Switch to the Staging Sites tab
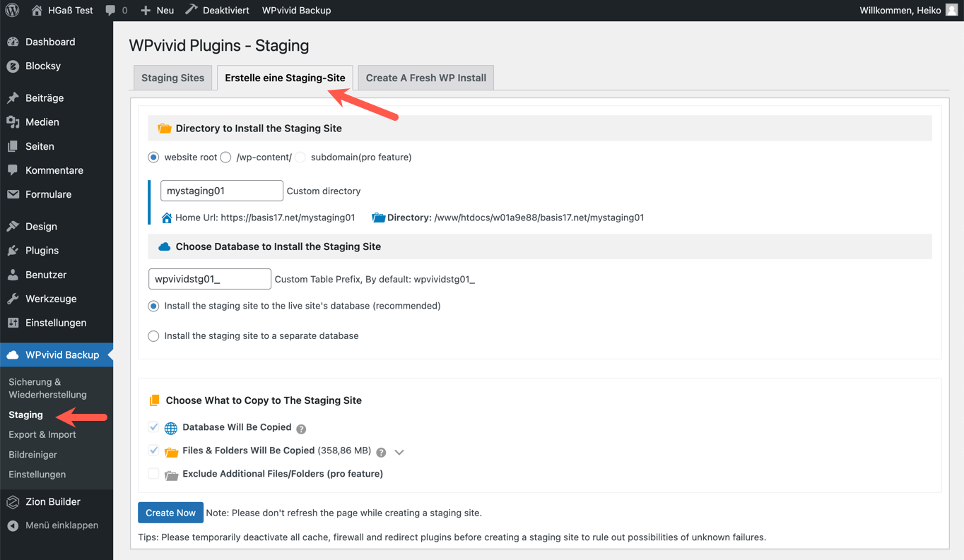Image resolution: width=964 pixels, height=560 pixels. 172,78
